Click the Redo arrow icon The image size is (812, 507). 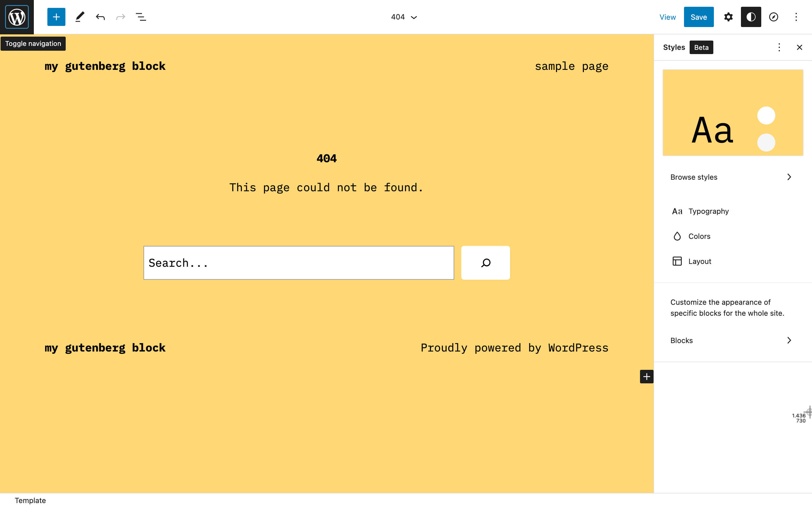click(121, 16)
